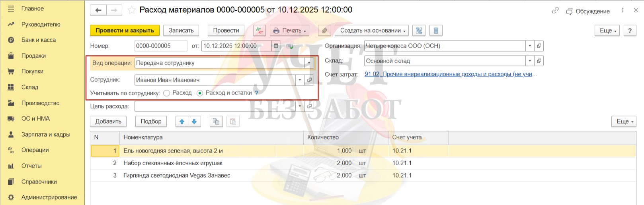The image size is (644, 205).
Task: Expand the Склад dropdown
Action: click(x=530, y=61)
